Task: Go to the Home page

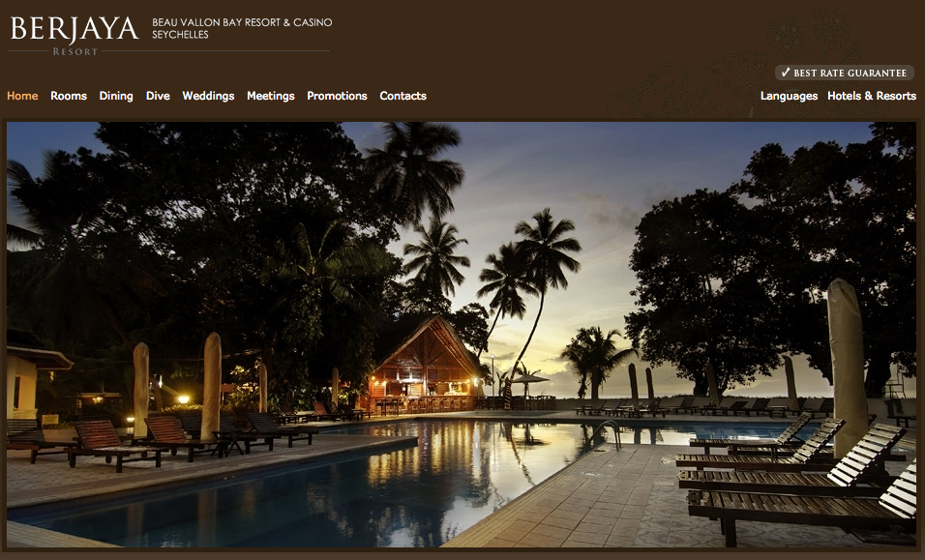Action: click(x=22, y=96)
